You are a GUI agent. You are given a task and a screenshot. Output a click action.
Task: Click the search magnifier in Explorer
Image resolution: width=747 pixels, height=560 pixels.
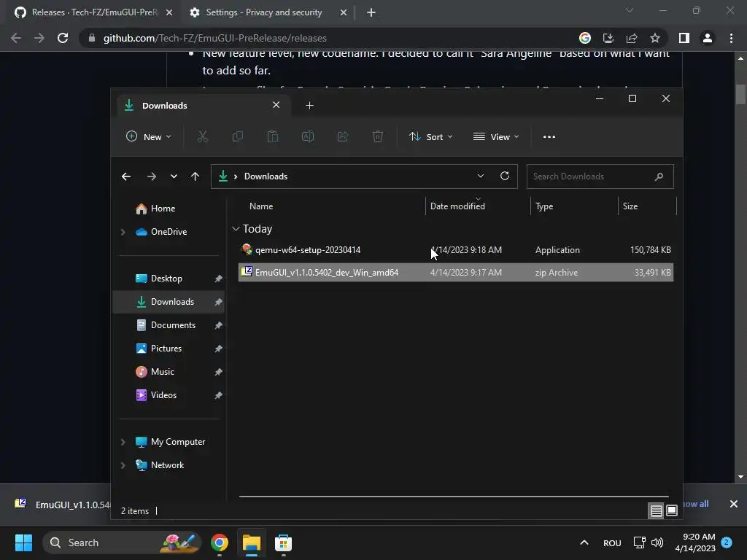pyautogui.click(x=659, y=176)
